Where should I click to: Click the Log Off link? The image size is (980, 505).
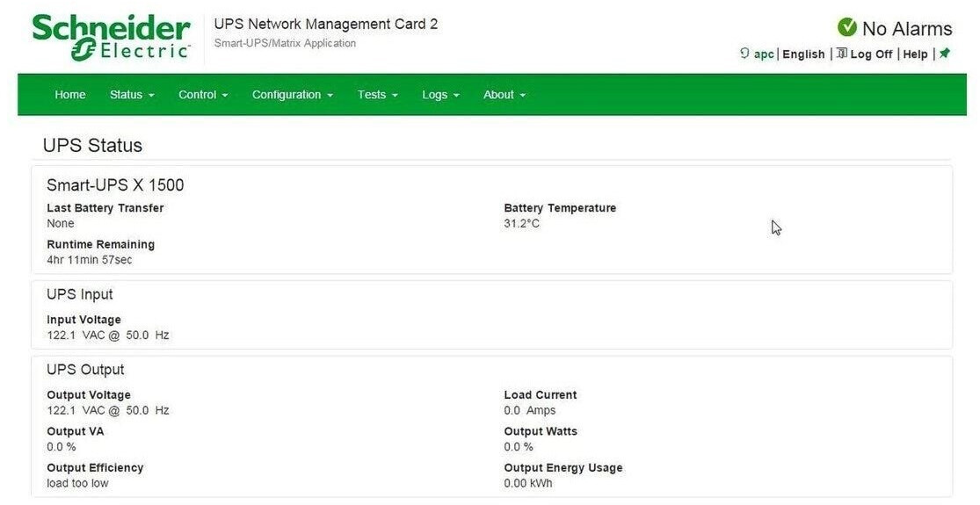pos(871,54)
